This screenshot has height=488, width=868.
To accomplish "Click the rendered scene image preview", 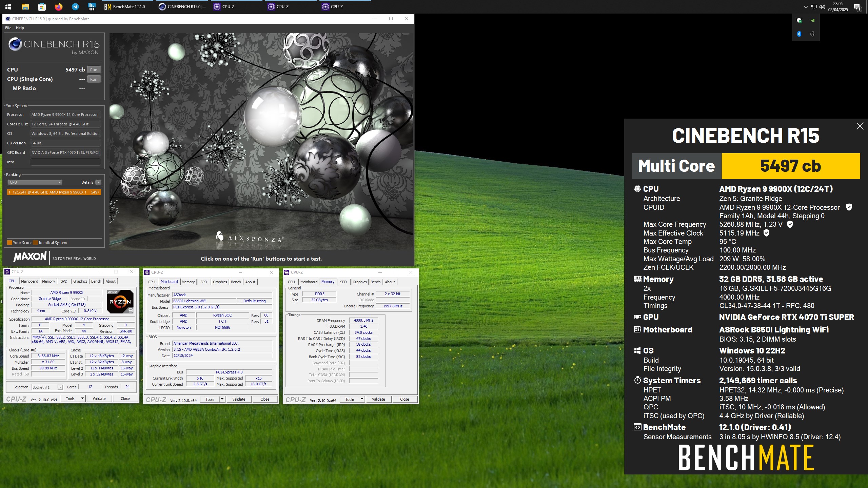I will [261, 142].
